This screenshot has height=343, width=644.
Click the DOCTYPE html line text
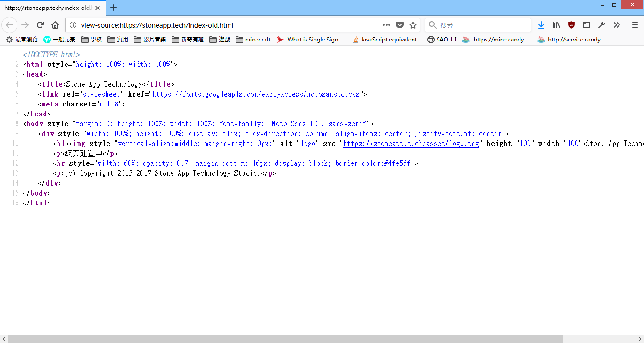click(51, 55)
